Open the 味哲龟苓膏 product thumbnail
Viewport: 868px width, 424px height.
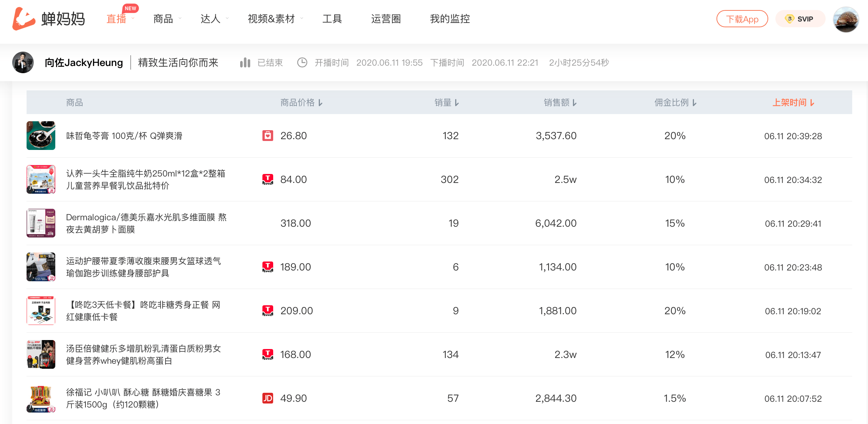[41, 136]
